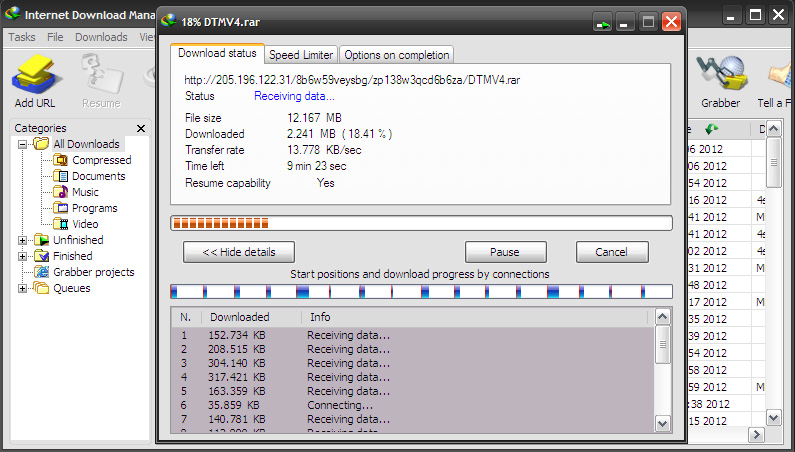
Task: Select the Compressed category icon
Action: tap(60, 160)
